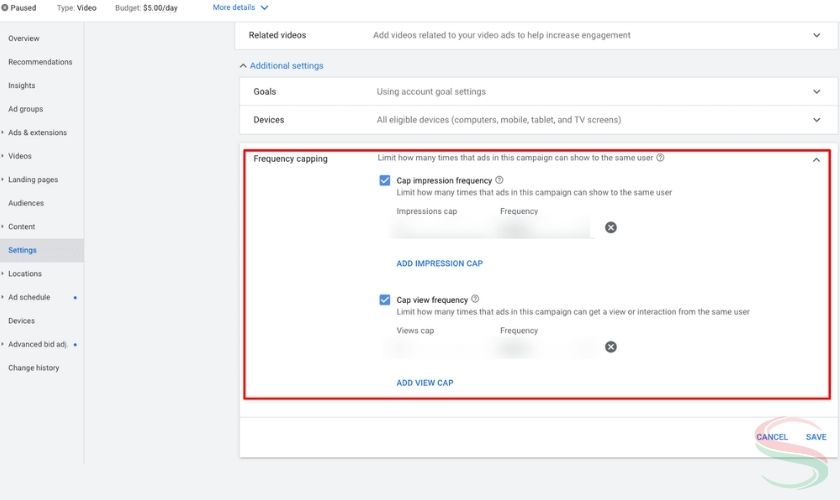Open Devices in left sidebar
The image size is (840, 500).
(21, 321)
